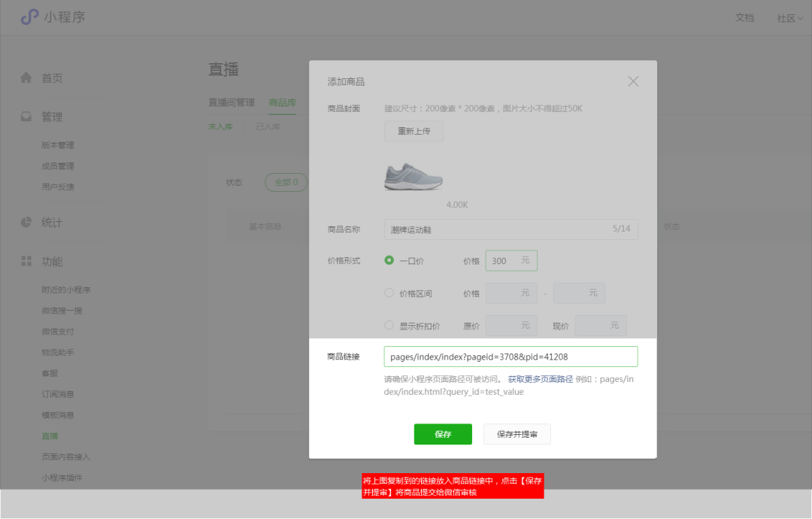
Task: Open the 全部 status filter dropdown
Action: click(x=286, y=182)
